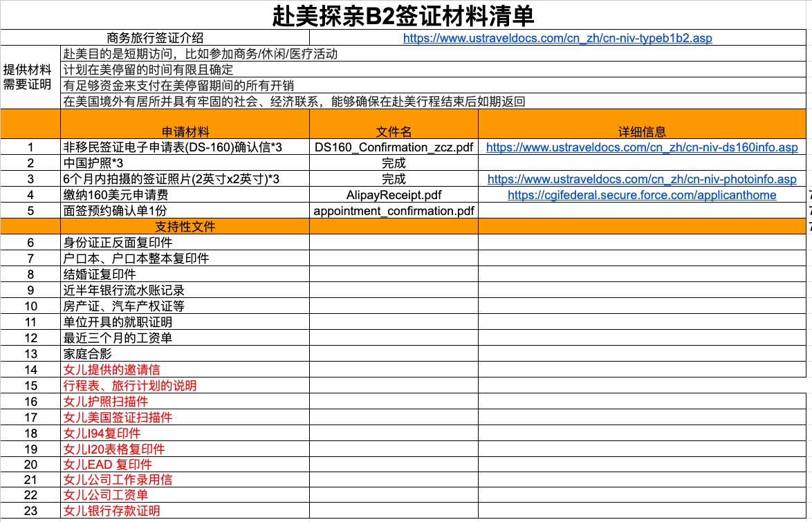Select the 支持性文件 section header
Screen dimensions: 812x522
pyautogui.click(x=185, y=226)
